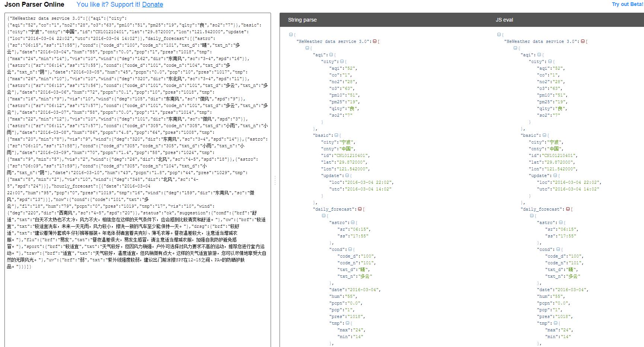
Task: Click "loc":"2016-03-04 22:02" in String parse
Action: click(x=361, y=182)
